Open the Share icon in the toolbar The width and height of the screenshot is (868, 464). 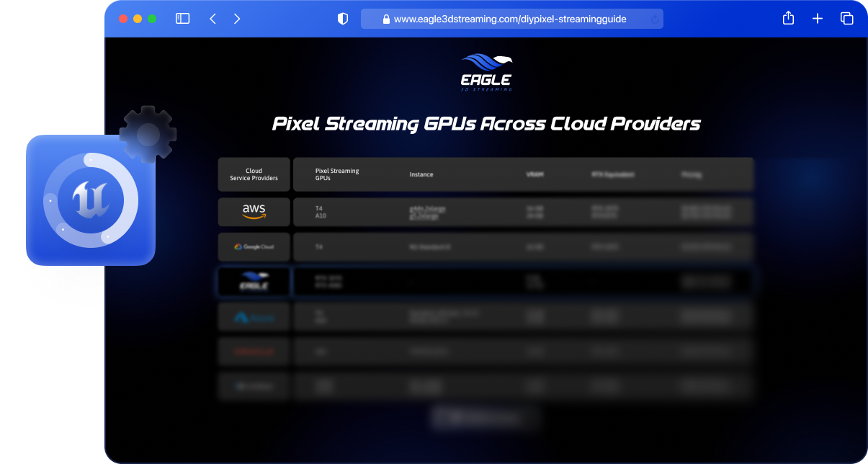click(788, 19)
